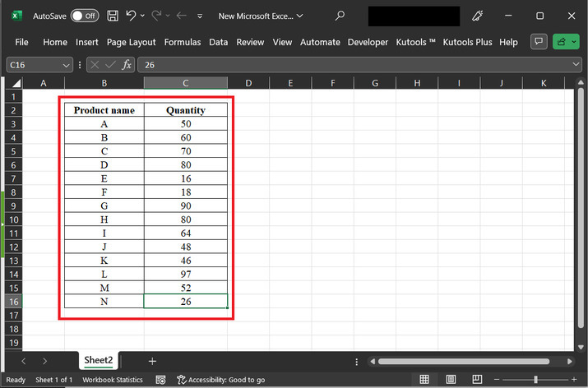
Task: Click the horizontal scrollbar left arrow
Action: tap(373, 362)
